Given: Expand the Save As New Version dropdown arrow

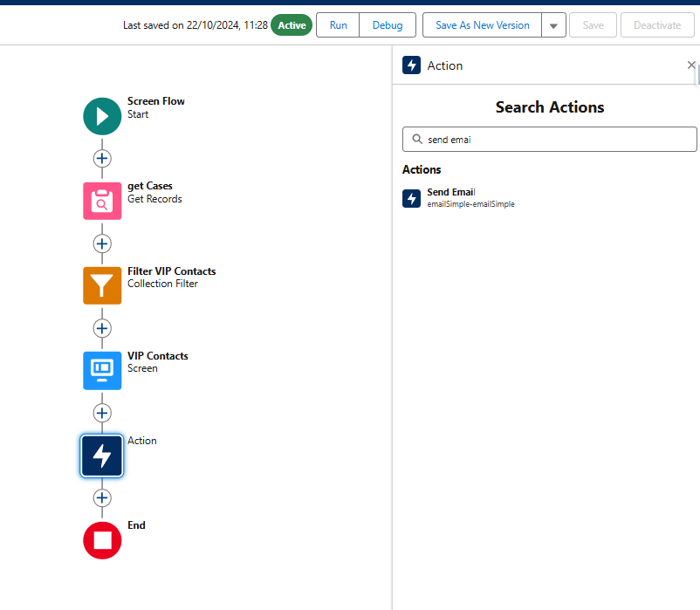Looking at the screenshot, I should [553, 26].
